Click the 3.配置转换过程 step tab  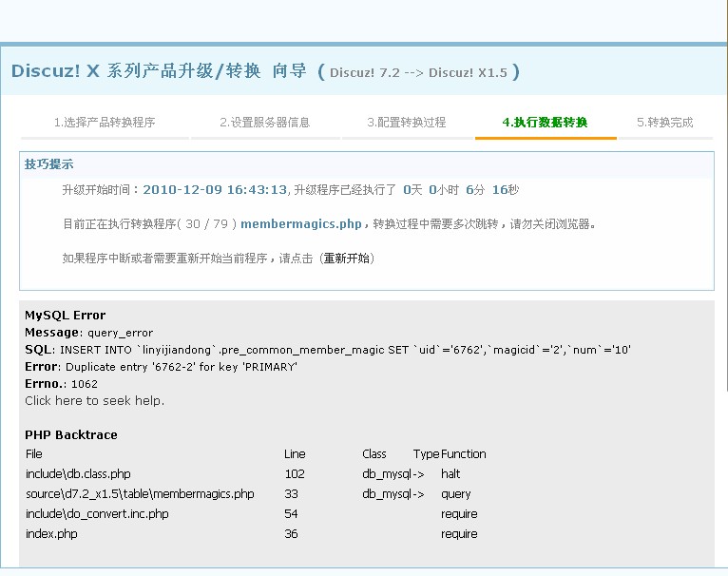[407, 123]
